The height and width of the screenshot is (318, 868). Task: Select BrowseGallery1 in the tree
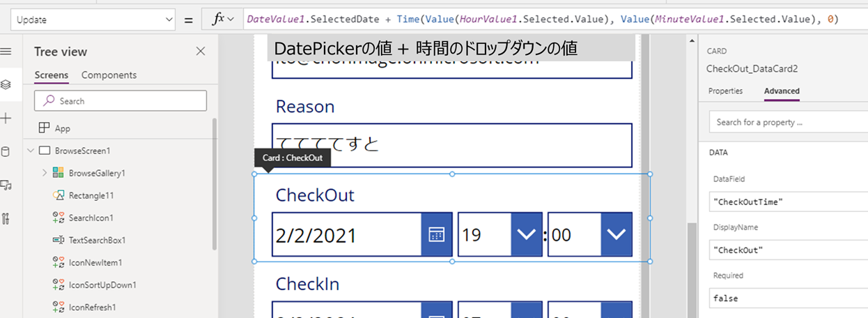(97, 173)
